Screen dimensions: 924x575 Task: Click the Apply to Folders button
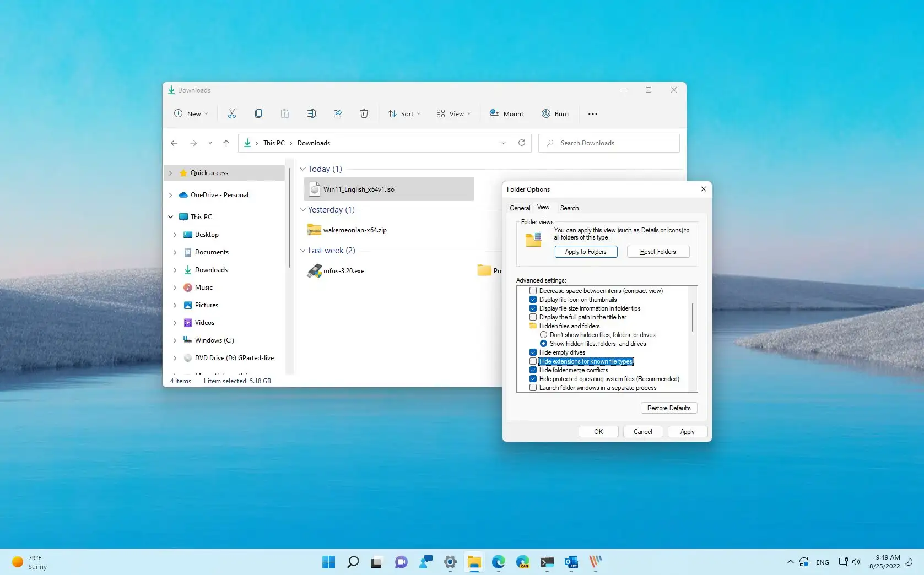pyautogui.click(x=586, y=251)
